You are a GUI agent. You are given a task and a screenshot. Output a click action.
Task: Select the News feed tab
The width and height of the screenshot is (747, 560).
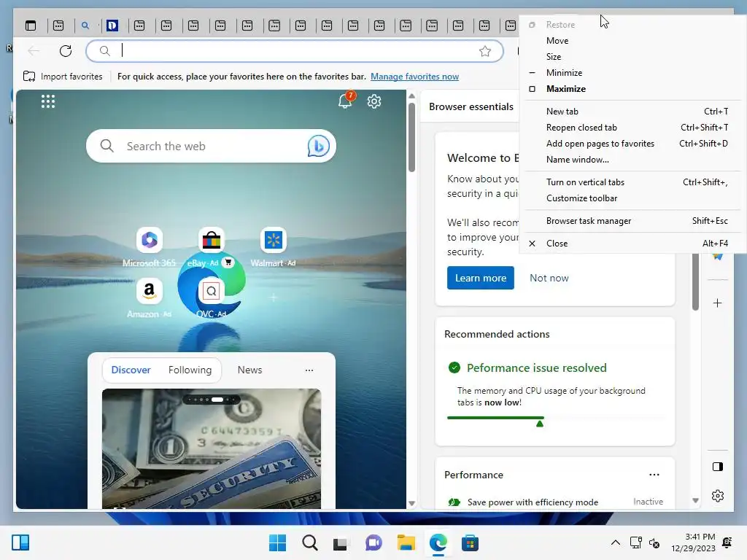[x=249, y=370]
